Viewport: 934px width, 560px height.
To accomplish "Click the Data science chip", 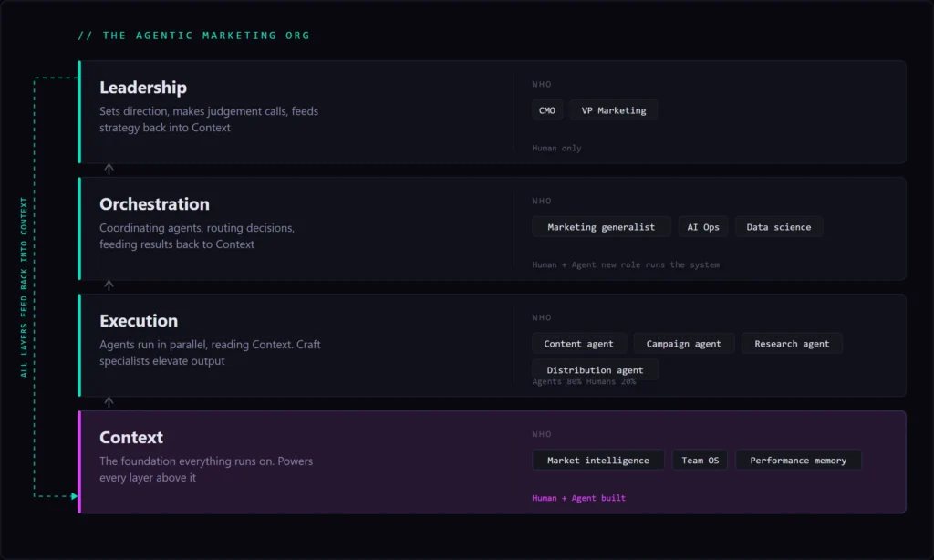I will click(779, 227).
